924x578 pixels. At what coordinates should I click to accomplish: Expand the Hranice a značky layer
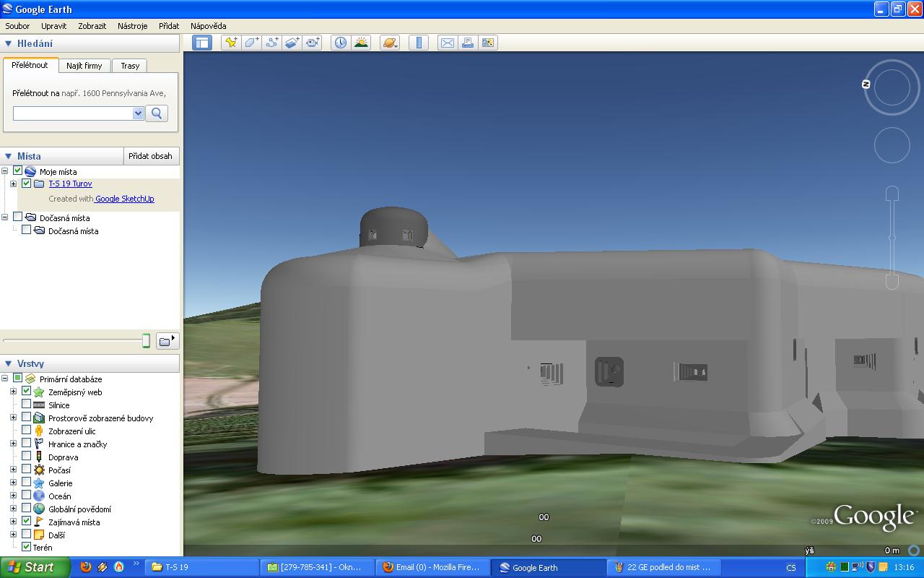point(13,444)
